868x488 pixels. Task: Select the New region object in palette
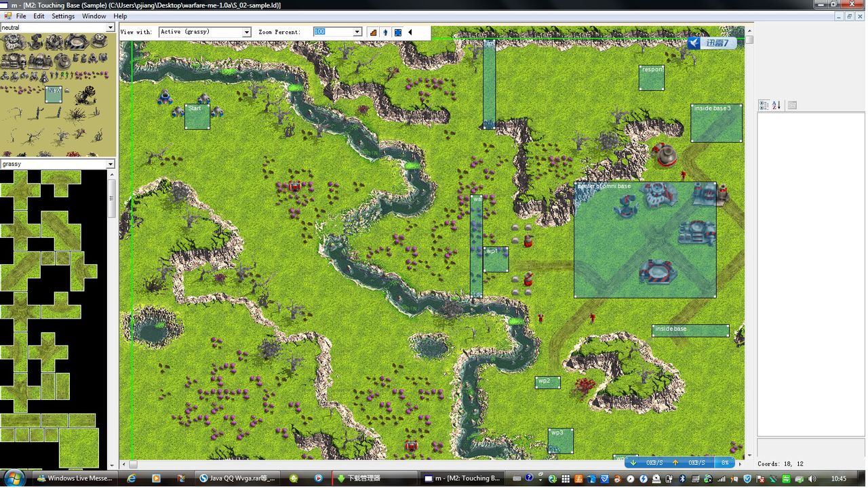click(54, 94)
